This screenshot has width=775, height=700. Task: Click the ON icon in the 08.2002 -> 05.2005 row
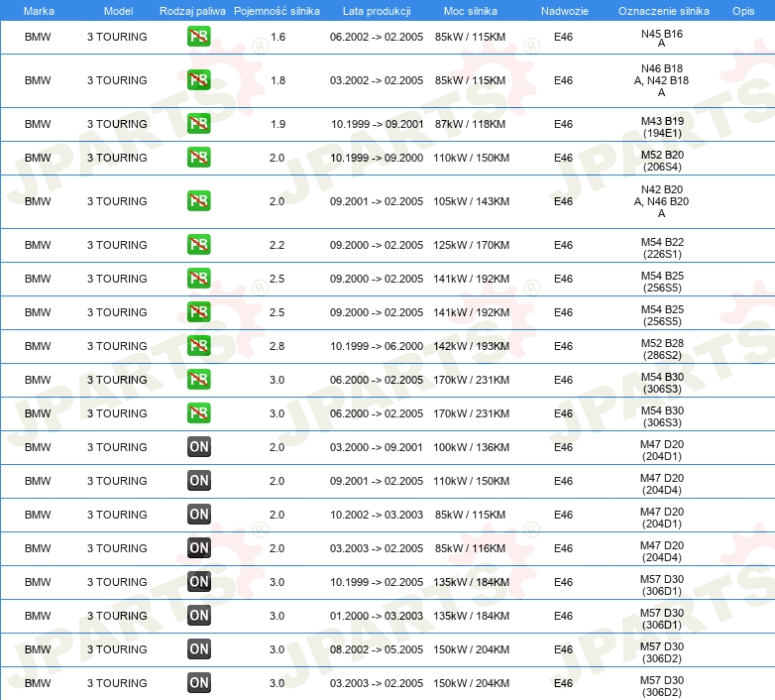pos(198,649)
